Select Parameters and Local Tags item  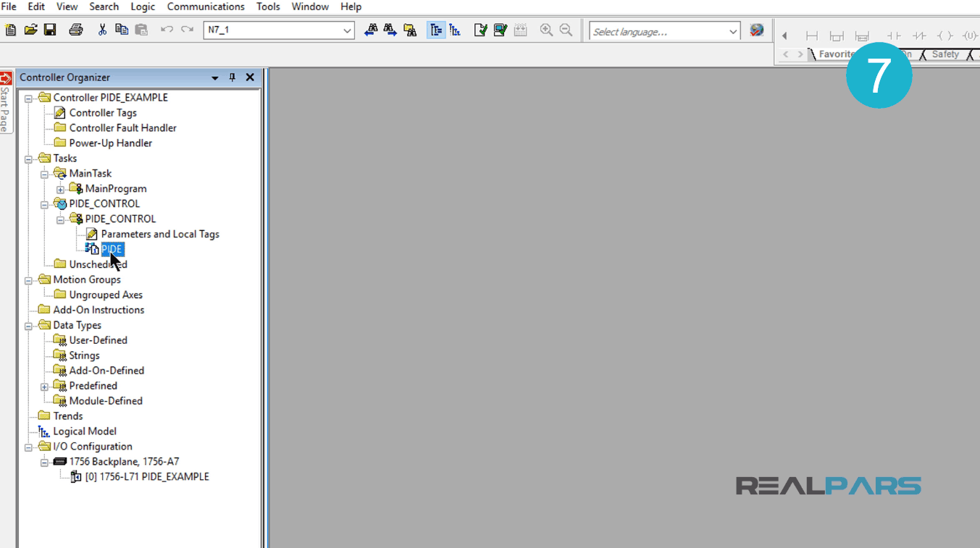pyautogui.click(x=160, y=235)
